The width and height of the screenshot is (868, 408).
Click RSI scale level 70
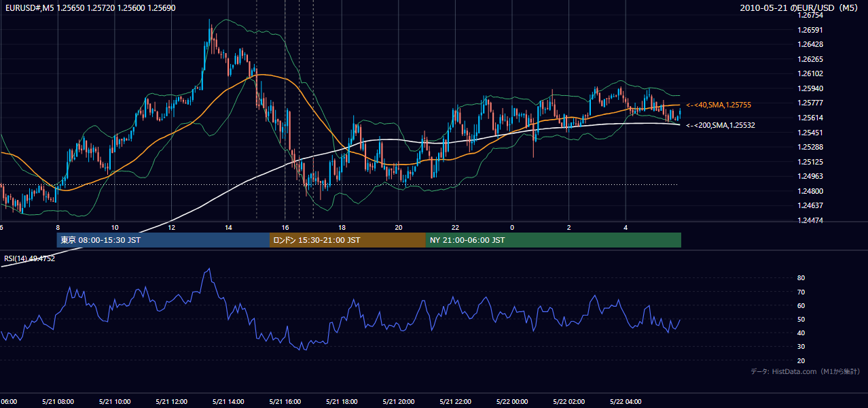tap(801, 292)
